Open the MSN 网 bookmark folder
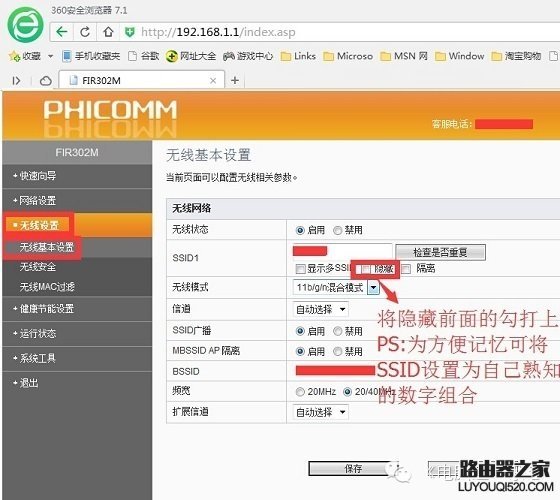 coord(404,56)
